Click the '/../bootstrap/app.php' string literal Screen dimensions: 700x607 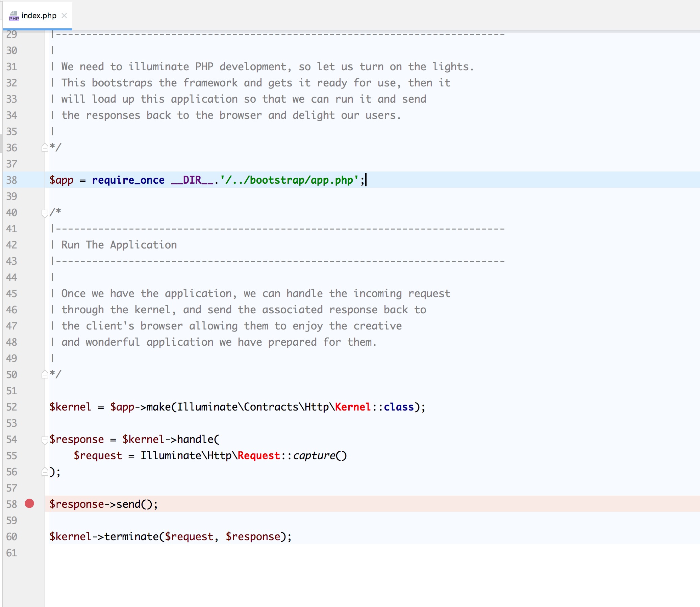click(289, 180)
